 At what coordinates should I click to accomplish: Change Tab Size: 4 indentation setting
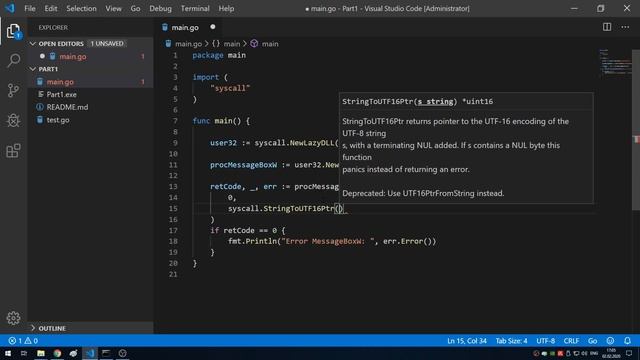coord(511,340)
